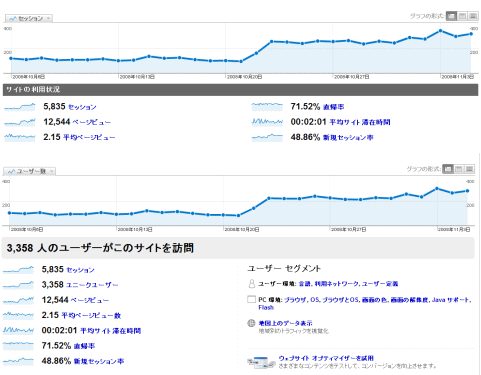Open the ユニークユーザー link
The image size is (481, 375).
[x=92, y=285]
